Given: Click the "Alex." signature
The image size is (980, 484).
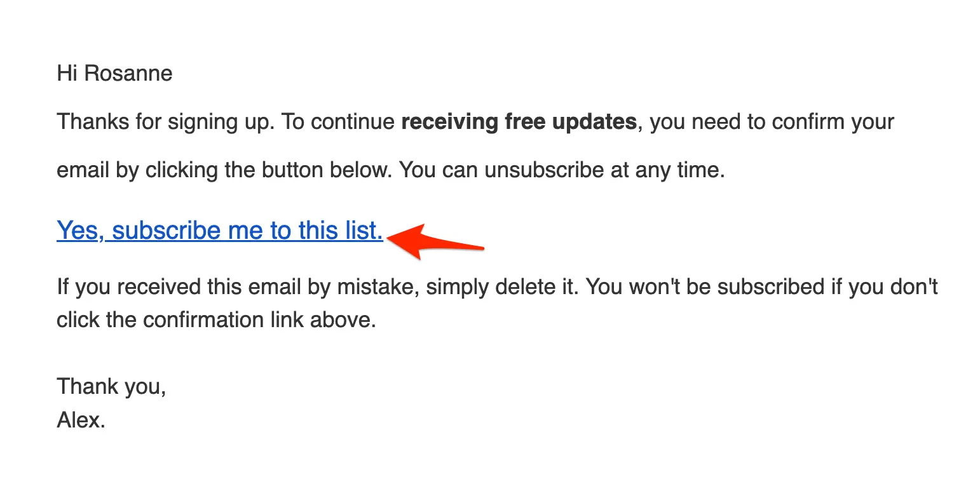Looking at the screenshot, I should pyautogui.click(x=81, y=419).
